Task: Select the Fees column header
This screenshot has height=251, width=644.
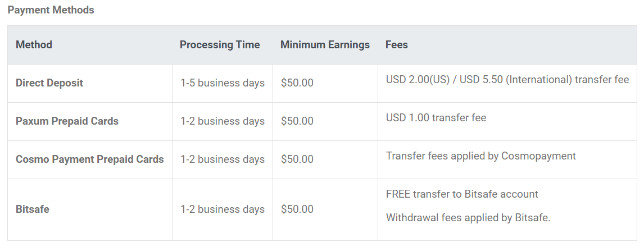Action: (396, 45)
